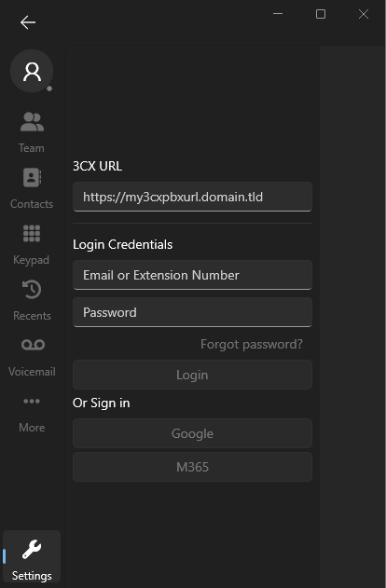Click the 3CX URL input field
386x588 pixels.
[192, 197]
